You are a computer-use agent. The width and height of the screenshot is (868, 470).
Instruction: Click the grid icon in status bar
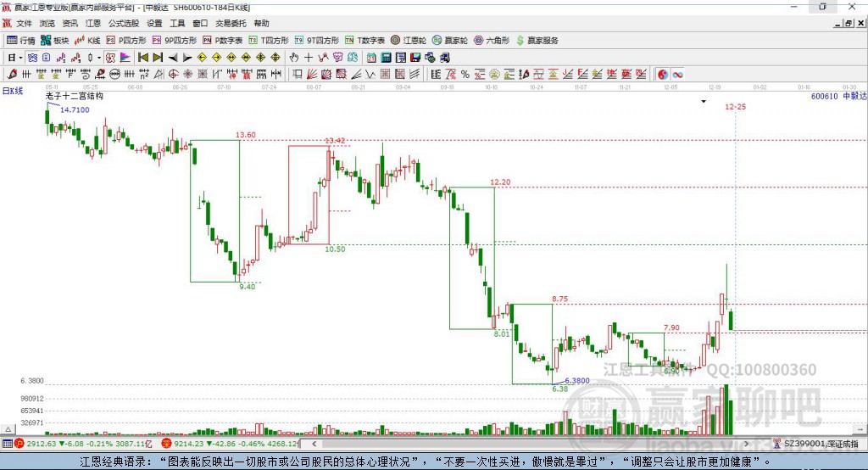pyautogui.click(x=7, y=444)
